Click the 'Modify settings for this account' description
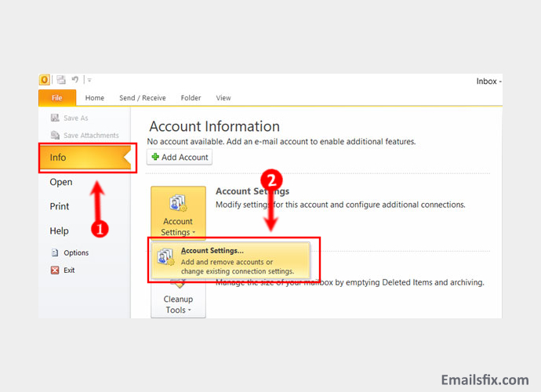This screenshot has width=541, height=392. [x=340, y=205]
